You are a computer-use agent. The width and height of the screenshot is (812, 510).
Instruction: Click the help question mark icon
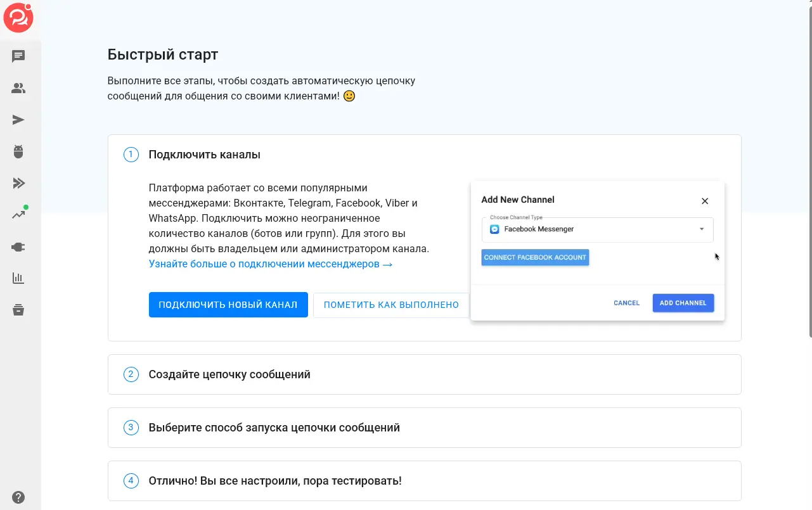click(x=18, y=496)
